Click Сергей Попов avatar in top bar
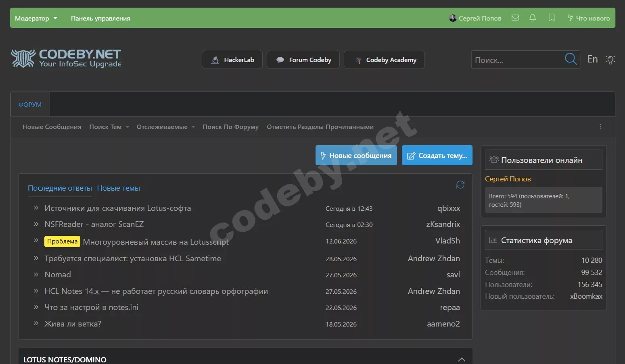 453,18
